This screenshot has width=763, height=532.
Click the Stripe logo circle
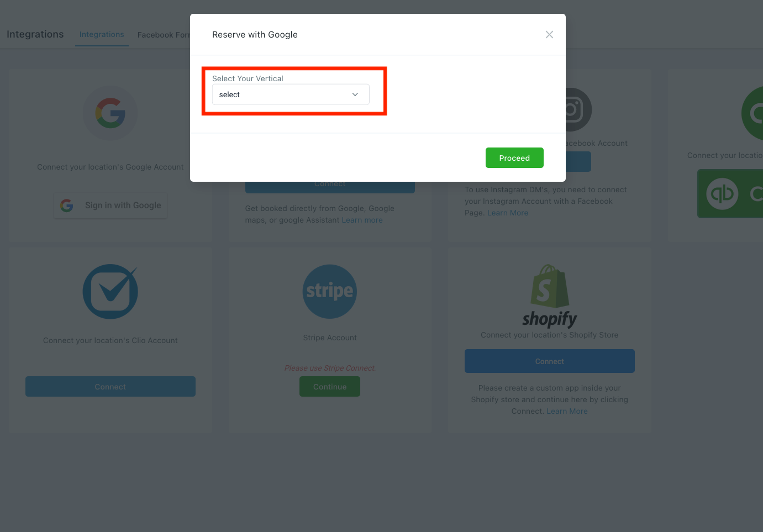coord(330,292)
